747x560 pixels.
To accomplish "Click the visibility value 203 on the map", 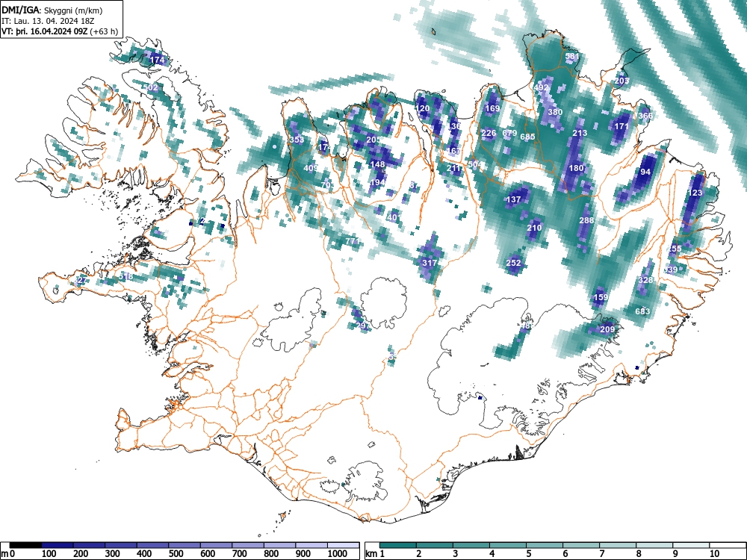I will 622,81.
